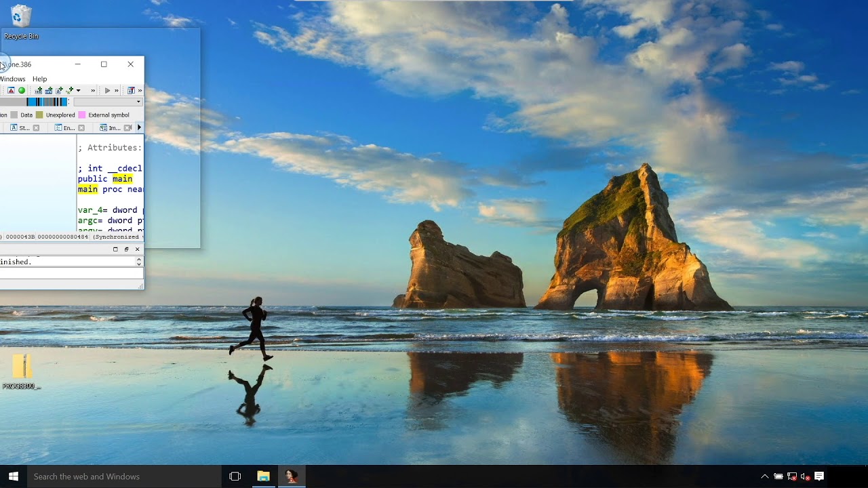The height and width of the screenshot is (488, 868).
Task: Click the red A toolbar icon in IDA
Action: click(11, 90)
